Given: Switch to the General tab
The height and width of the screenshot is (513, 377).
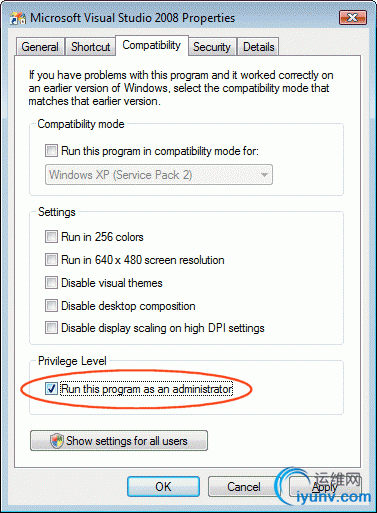Looking at the screenshot, I should pyautogui.click(x=40, y=47).
